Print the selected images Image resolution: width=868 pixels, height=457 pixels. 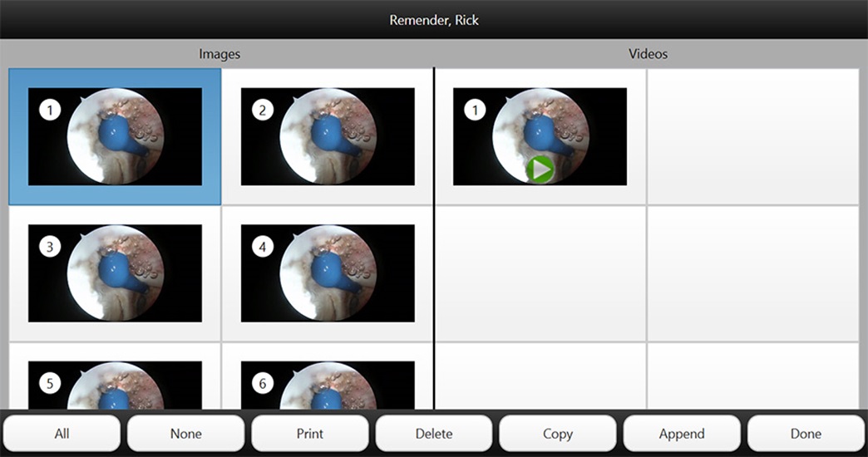coord(310,434)
